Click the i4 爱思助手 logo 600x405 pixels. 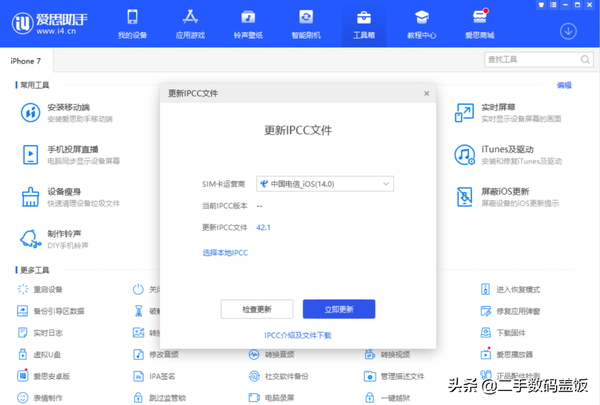click(50, 23)
